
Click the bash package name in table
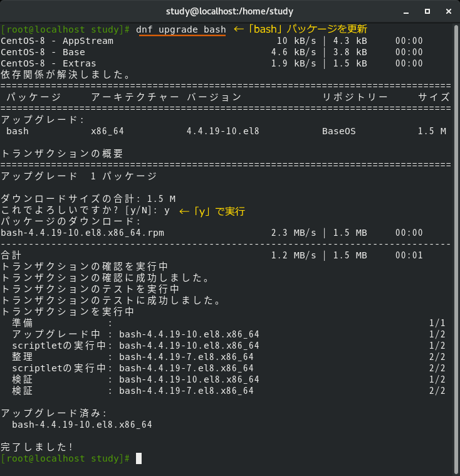[x=18, y=131]
